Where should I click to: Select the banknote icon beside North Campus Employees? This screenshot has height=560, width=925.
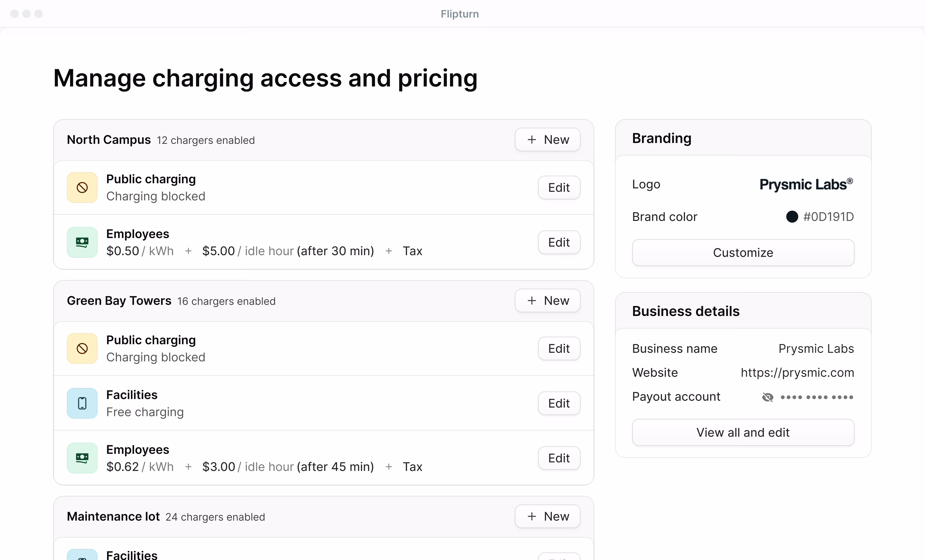point(82,242)
